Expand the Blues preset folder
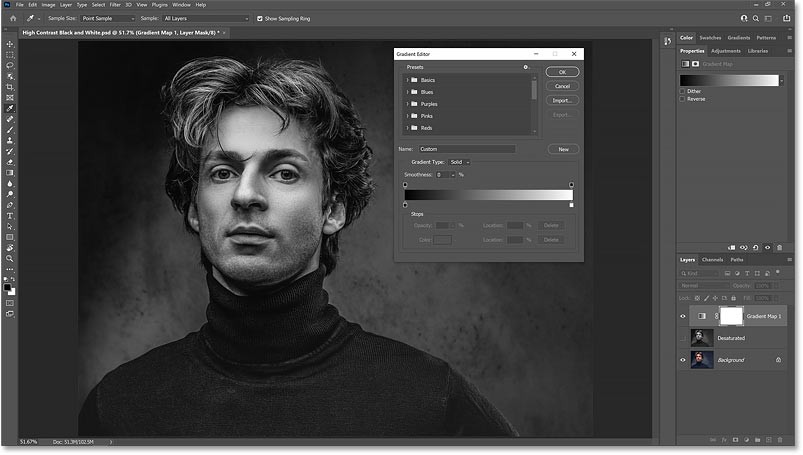Viewport: 803px width, 455px height. 407,92
